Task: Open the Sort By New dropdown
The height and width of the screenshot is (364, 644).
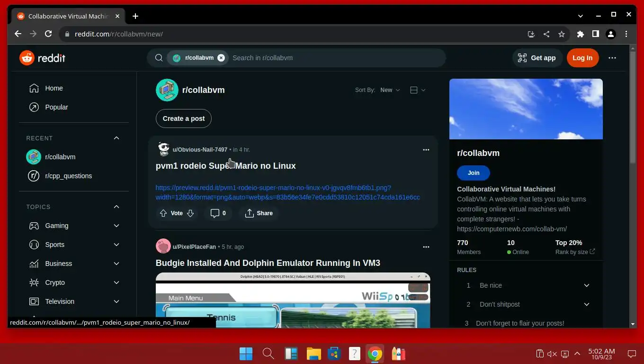Action: (390, 90)
